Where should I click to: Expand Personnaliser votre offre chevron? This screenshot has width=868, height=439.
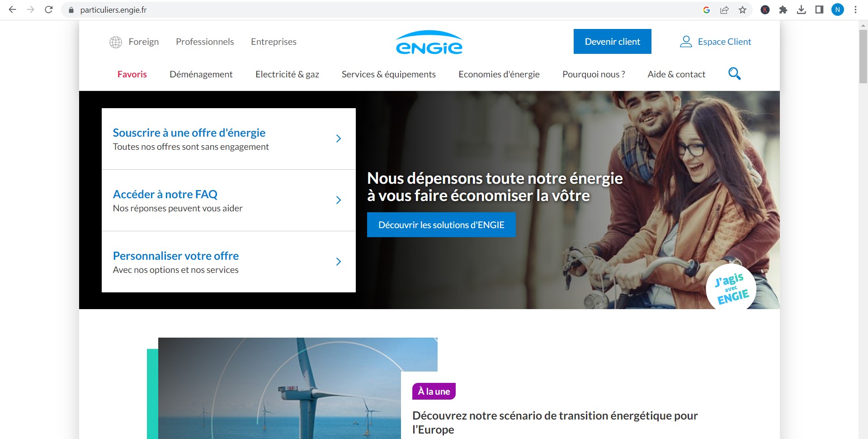[338, 262]
